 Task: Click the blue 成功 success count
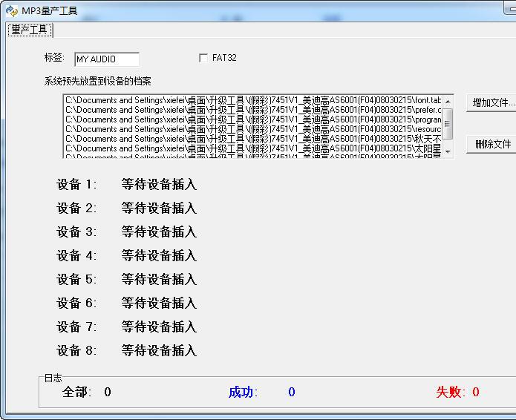[x=292, y=392]
